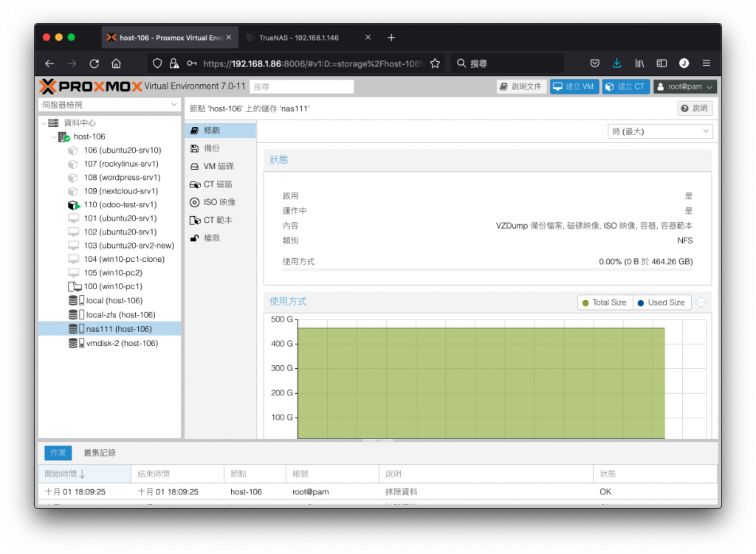Click the template icon for 100 win10-pc1
This screenshot has height=554, width=756.
coord(75,287)
